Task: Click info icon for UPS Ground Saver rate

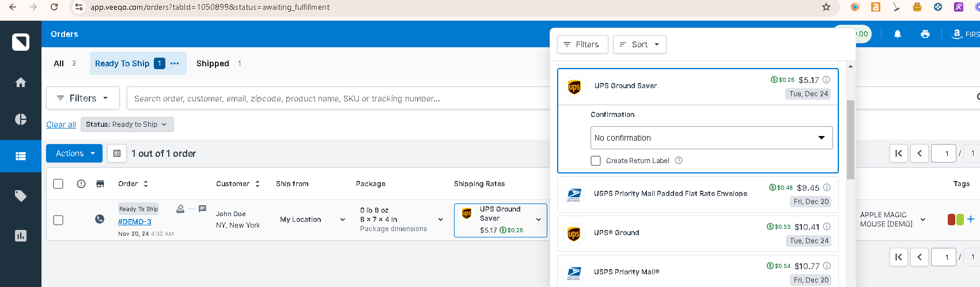Action: coord(826,80)
